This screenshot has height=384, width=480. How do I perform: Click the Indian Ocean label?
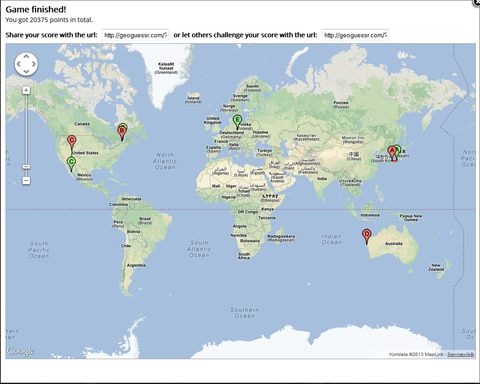331,239
